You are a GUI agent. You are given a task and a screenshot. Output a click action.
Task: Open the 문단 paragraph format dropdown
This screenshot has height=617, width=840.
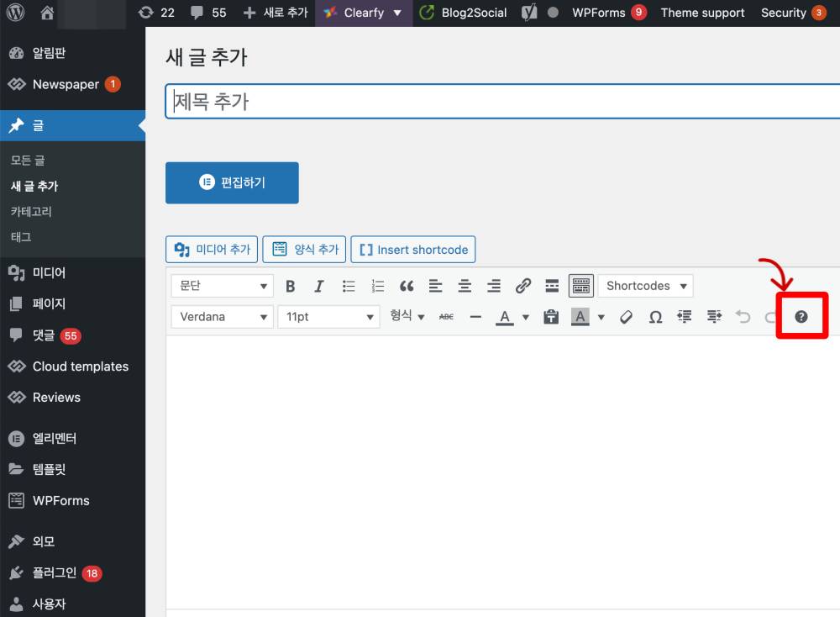223,286
